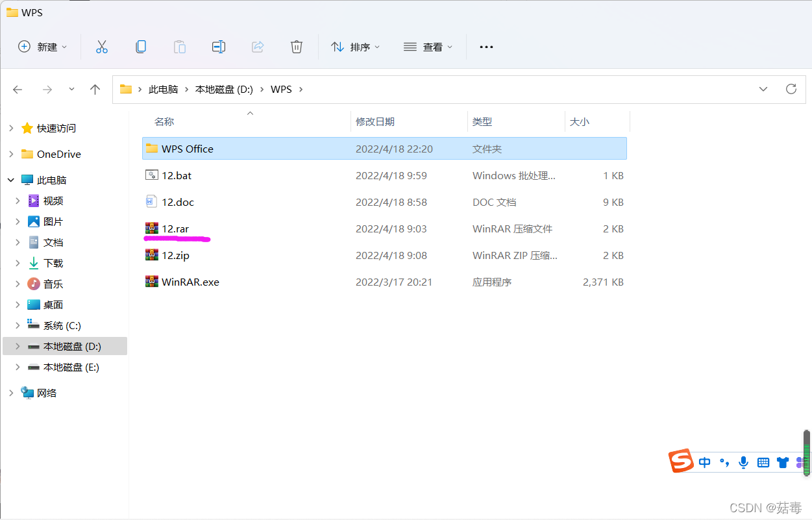Viewport: 812px width, 520px height.
Task: Open the IME soft keyboard icon
Action: [763, 463]
